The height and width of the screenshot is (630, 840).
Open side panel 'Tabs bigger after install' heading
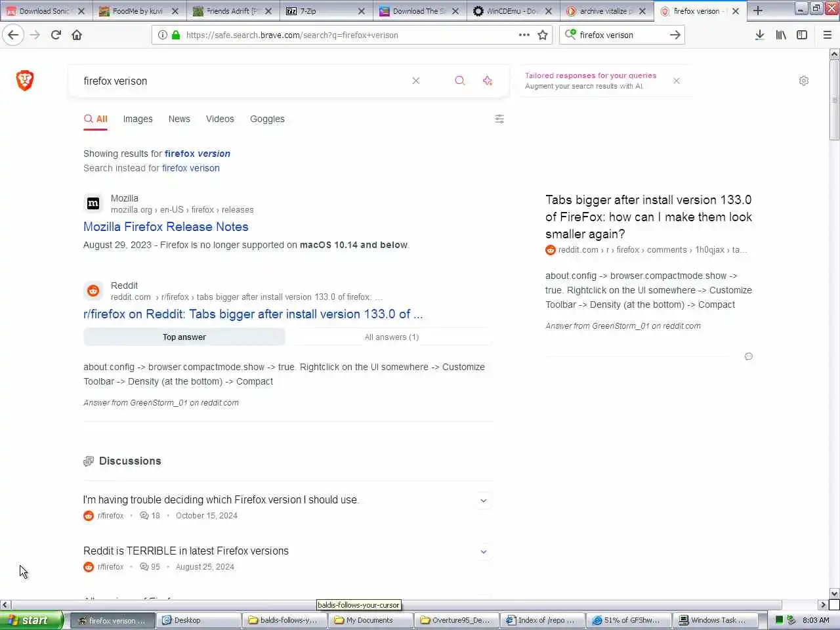click(x=648, y=217)
